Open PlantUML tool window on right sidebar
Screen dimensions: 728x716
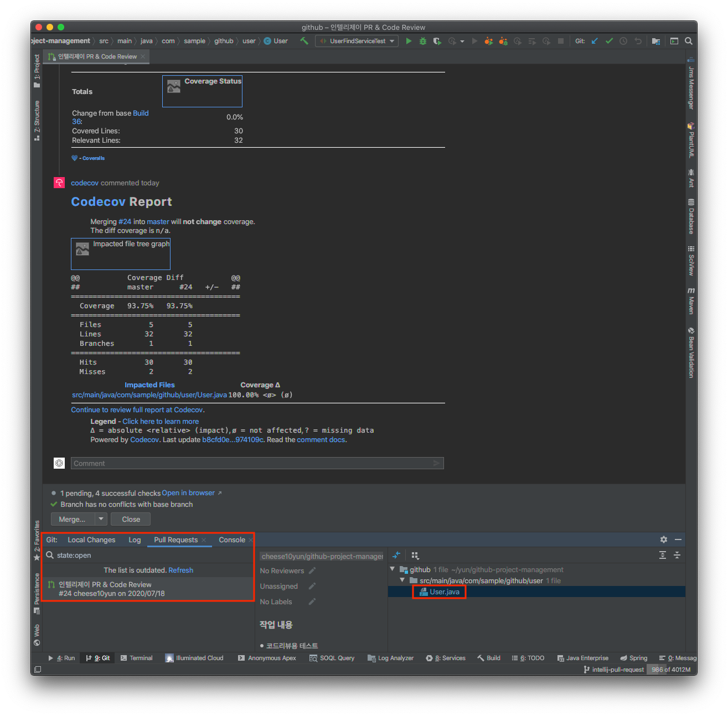click(691, 140)
